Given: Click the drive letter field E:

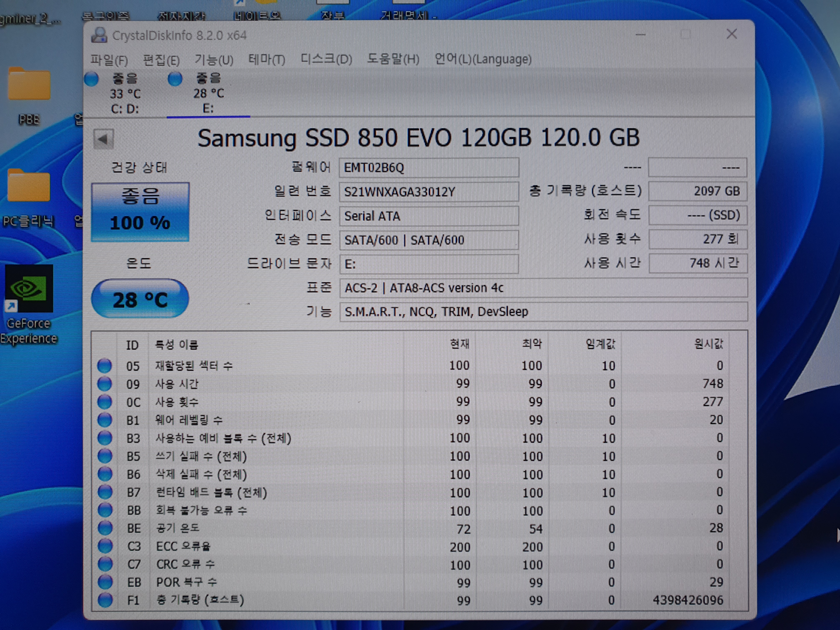Looking at the screenshot, I should (429, 264).
